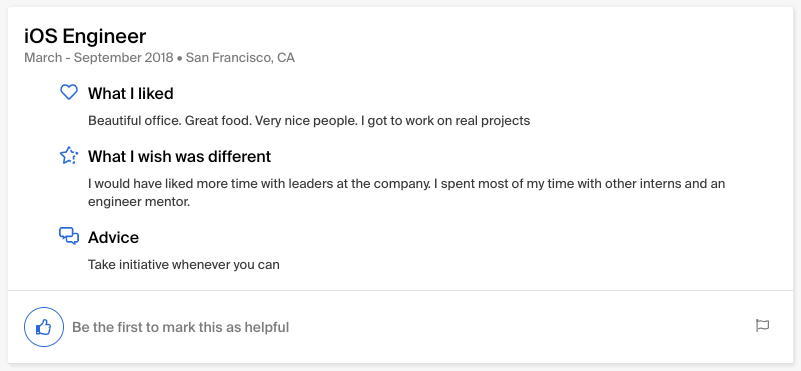
Task: Click the March - September 2018 date line
Action: coord(99,58)
